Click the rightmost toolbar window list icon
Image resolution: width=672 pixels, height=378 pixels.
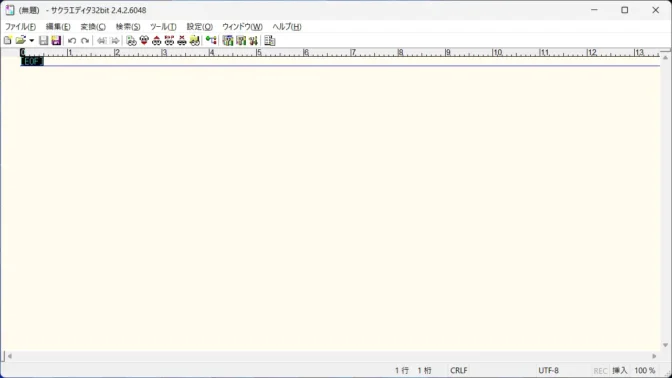tap(270, 41)
